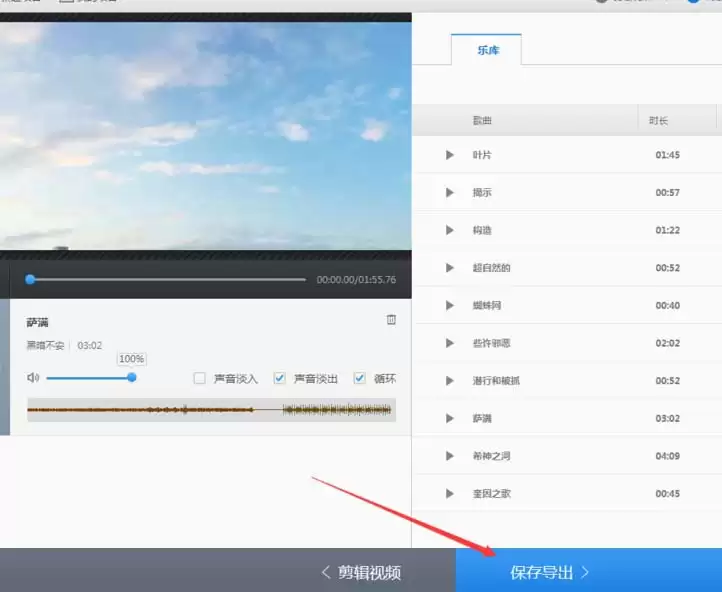Play the 萨满 song in library
The height and width of the screenshot is (592, 722).
[450, 418]
